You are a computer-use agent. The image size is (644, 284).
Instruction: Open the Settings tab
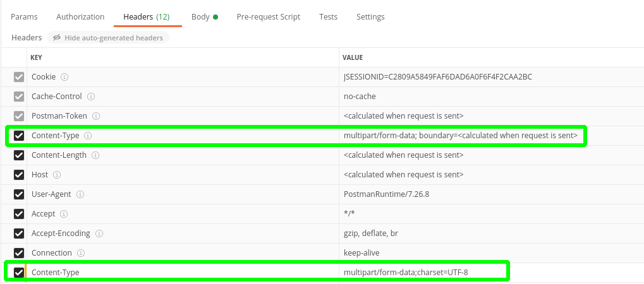point(370,17)
